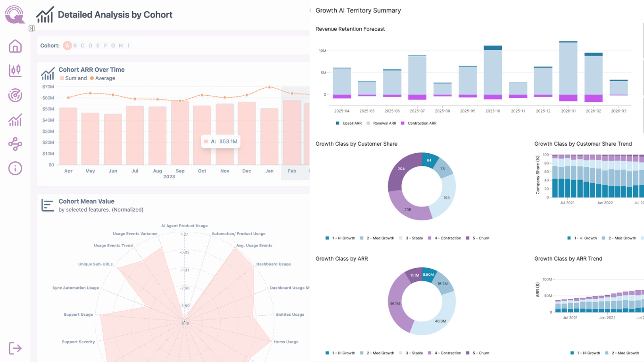644x362 pixels.
Task: Open the growth bars icon in the sidebar
Action: [x=15, y=120]
